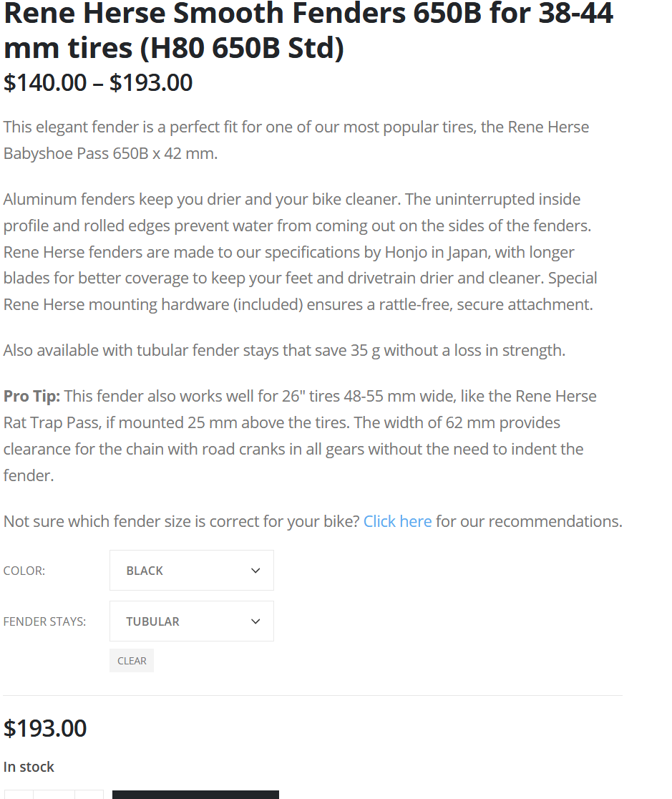The image size is (672, 799).
Task: Click the $193.00 selected variation price
Action: pos(45,728)
